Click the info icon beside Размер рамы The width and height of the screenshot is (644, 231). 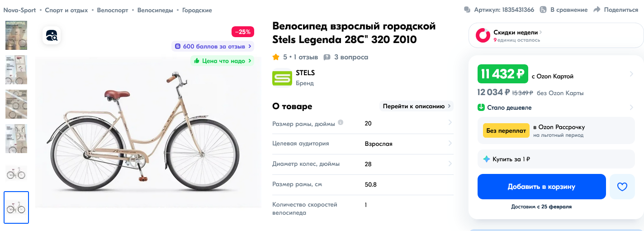(x=341, y=122)
